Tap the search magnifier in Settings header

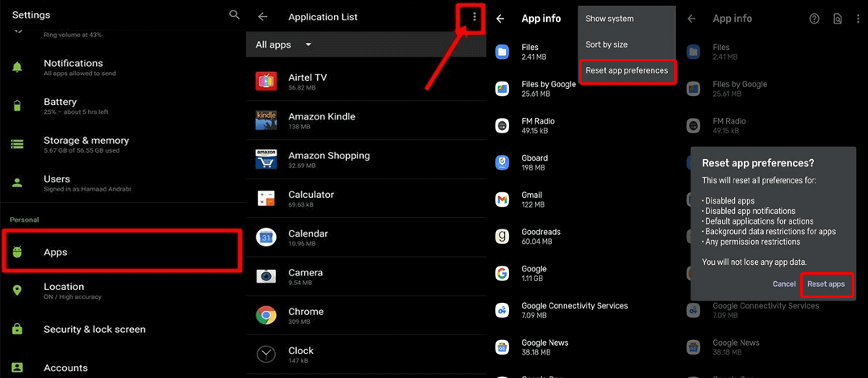(234, 15)
